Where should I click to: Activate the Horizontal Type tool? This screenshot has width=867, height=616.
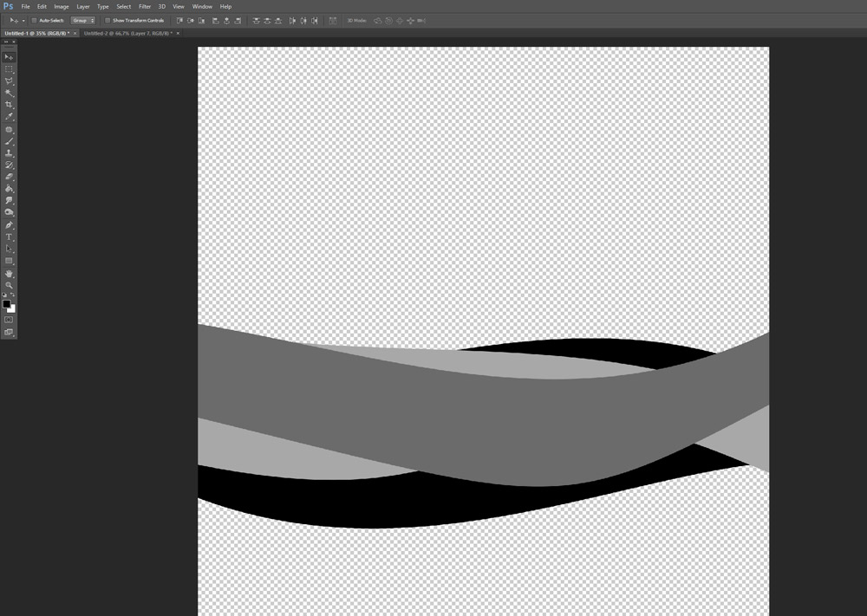click(10, 237)
